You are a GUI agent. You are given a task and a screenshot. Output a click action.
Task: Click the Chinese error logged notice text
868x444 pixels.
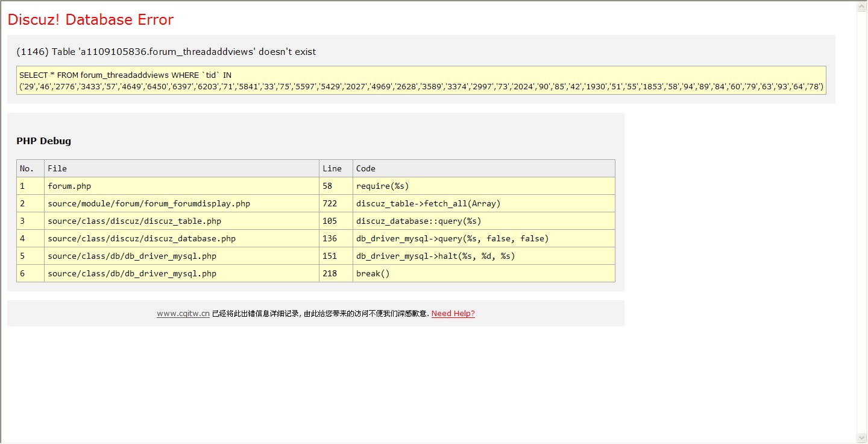point(321,314)
